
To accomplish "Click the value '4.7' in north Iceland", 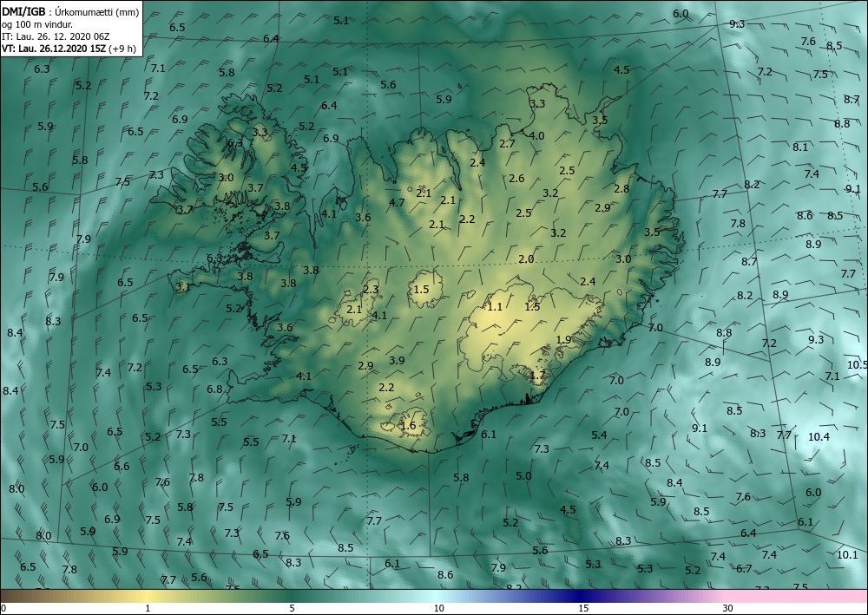I will click(x=397, y=202).
